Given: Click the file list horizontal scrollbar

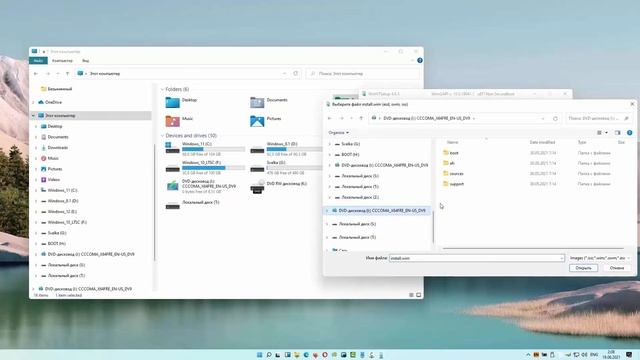Looking at the screenshot, I should tap(533, 248).
